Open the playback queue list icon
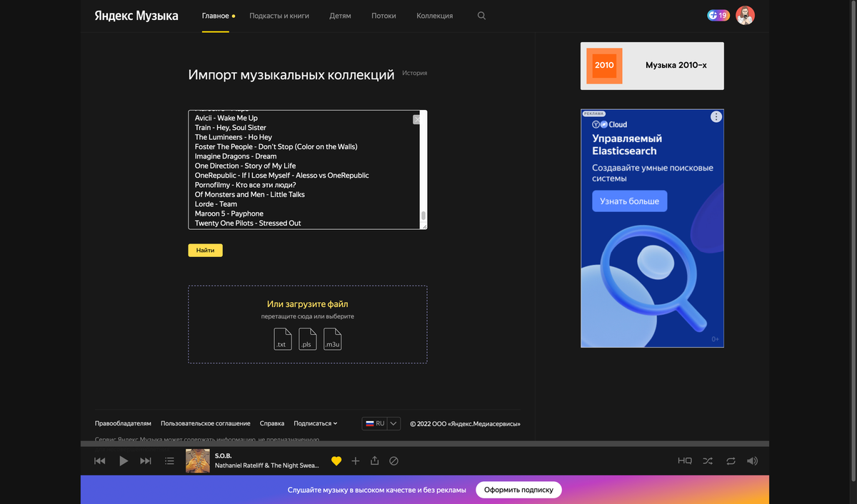 pos(169,461)
